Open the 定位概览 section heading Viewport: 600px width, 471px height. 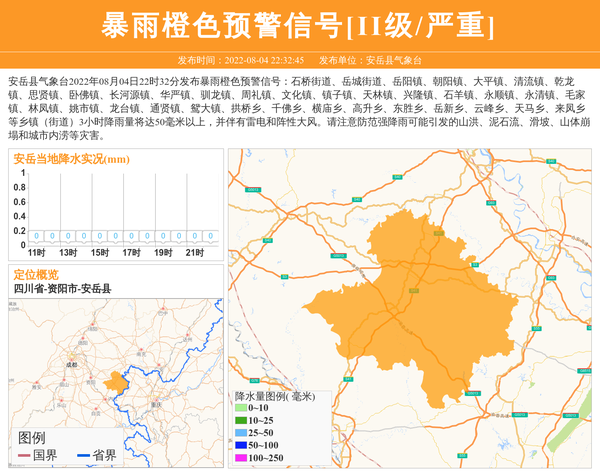click(x=36, y=274)
